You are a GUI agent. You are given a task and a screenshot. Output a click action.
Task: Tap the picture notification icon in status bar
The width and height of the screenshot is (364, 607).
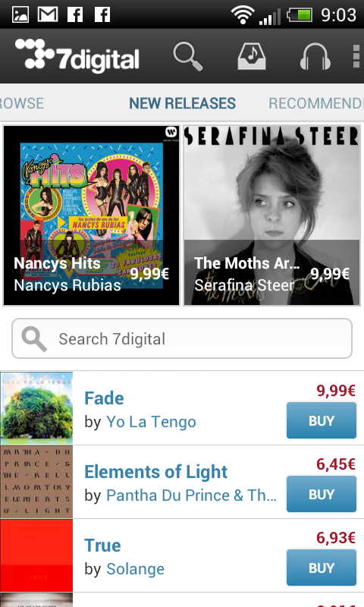tap(20, 14)
